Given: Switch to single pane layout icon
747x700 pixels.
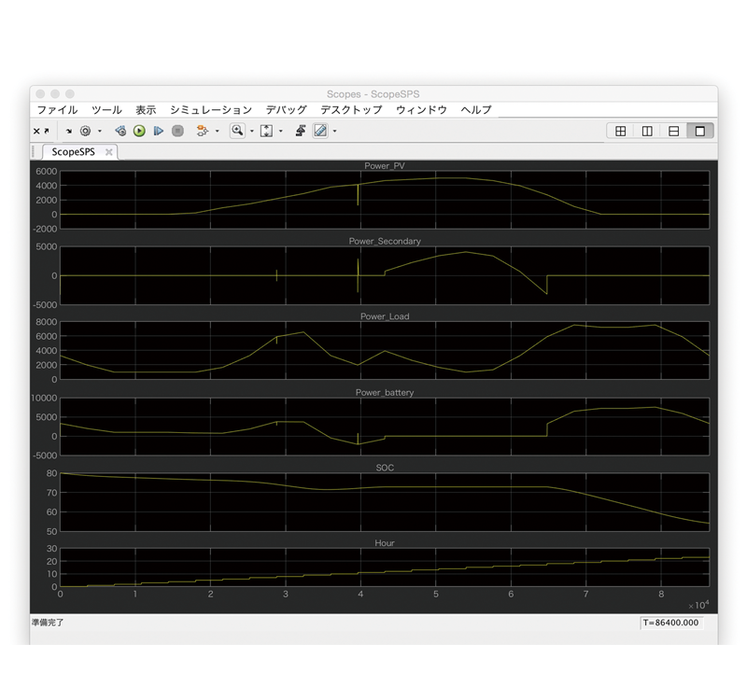Looking at the screenshot, I should (700, 131).
